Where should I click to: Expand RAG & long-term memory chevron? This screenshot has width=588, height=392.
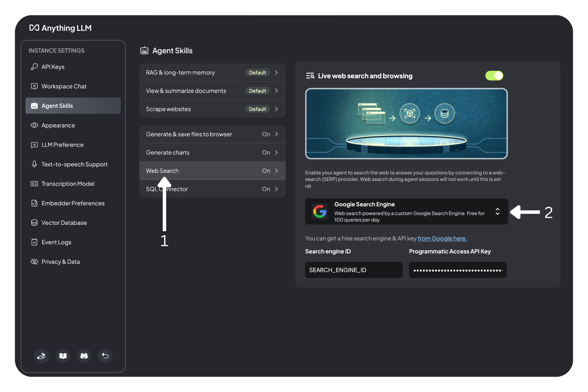(276, 72)
